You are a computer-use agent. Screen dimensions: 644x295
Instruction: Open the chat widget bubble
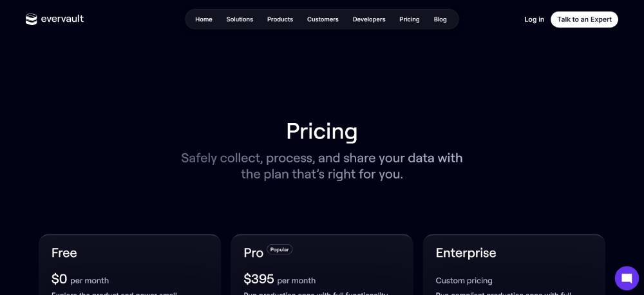(626, 278)
